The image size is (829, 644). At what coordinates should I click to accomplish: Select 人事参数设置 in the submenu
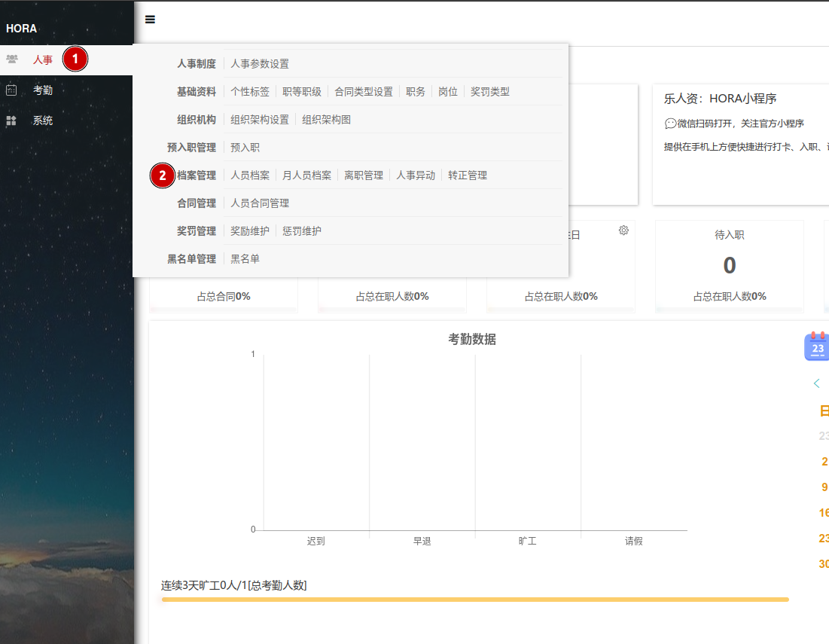click(260, 64)
